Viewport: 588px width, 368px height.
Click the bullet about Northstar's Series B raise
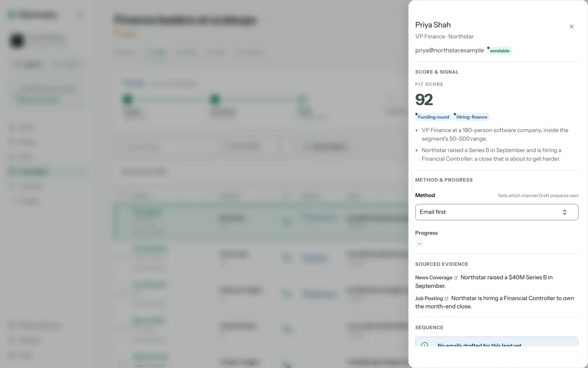491,155
